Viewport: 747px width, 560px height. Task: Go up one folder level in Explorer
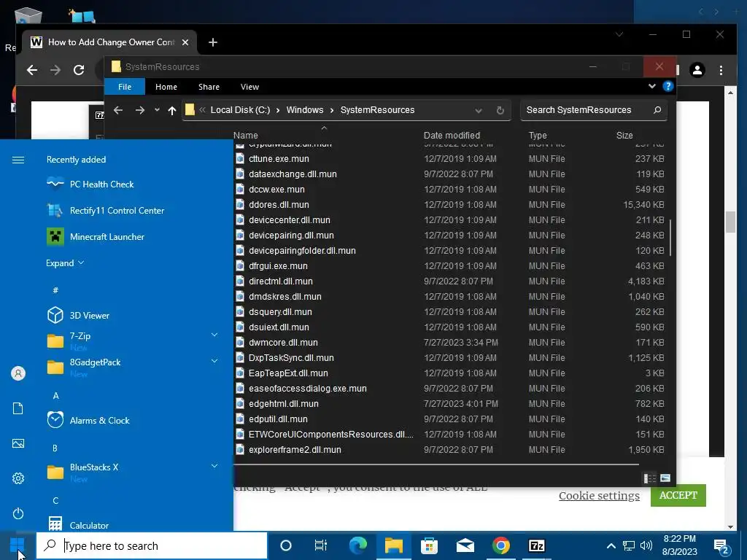172,111
